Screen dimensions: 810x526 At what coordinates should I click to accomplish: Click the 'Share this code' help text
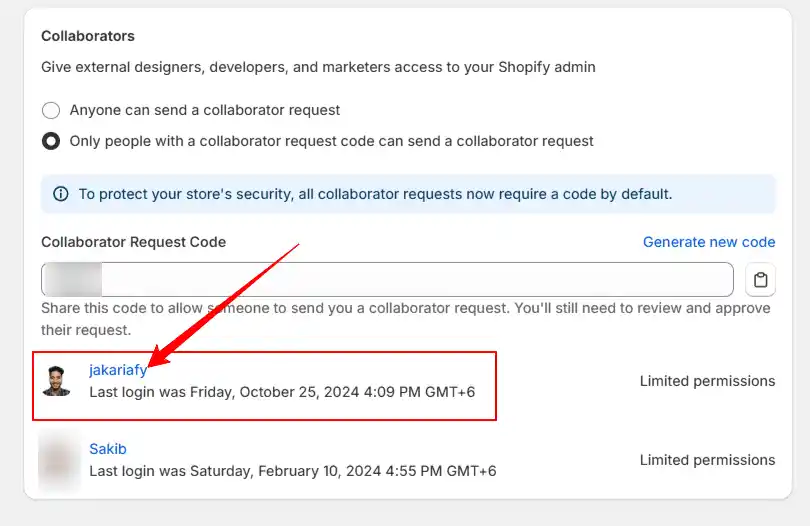point(406,319)
